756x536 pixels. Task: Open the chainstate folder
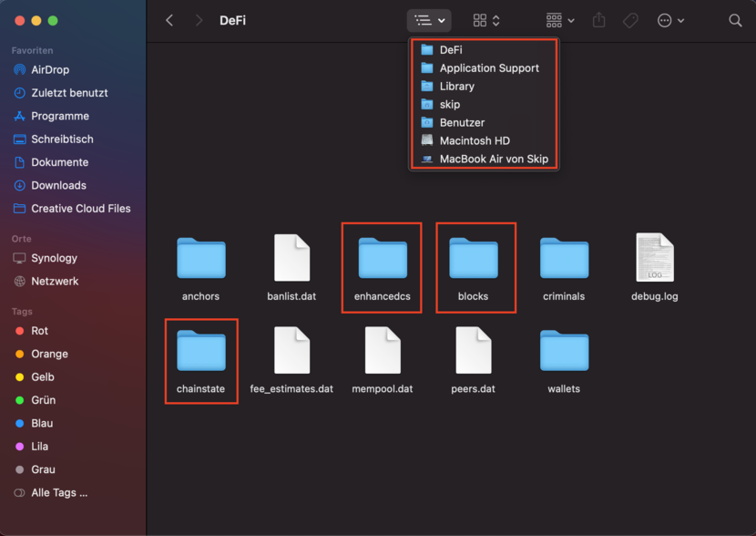tap(200, 351)
